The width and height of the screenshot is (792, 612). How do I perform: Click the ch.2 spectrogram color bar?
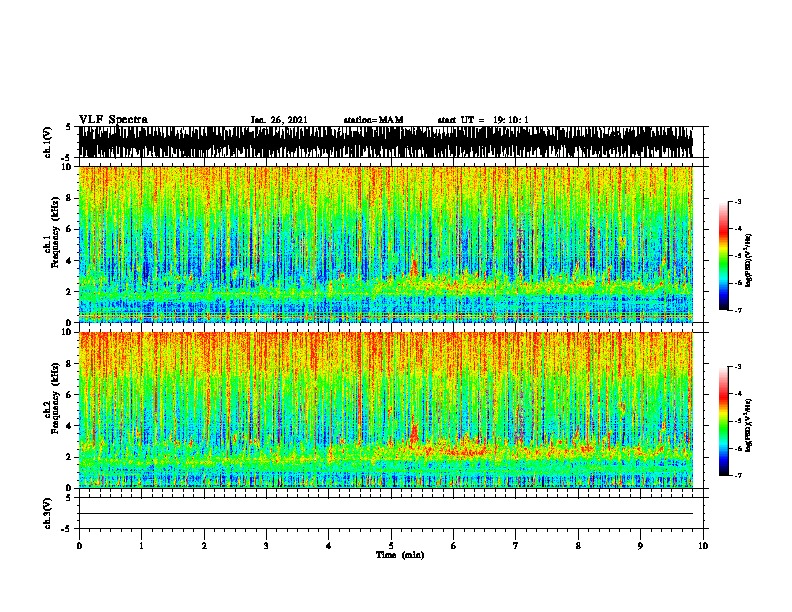[724, 421]
